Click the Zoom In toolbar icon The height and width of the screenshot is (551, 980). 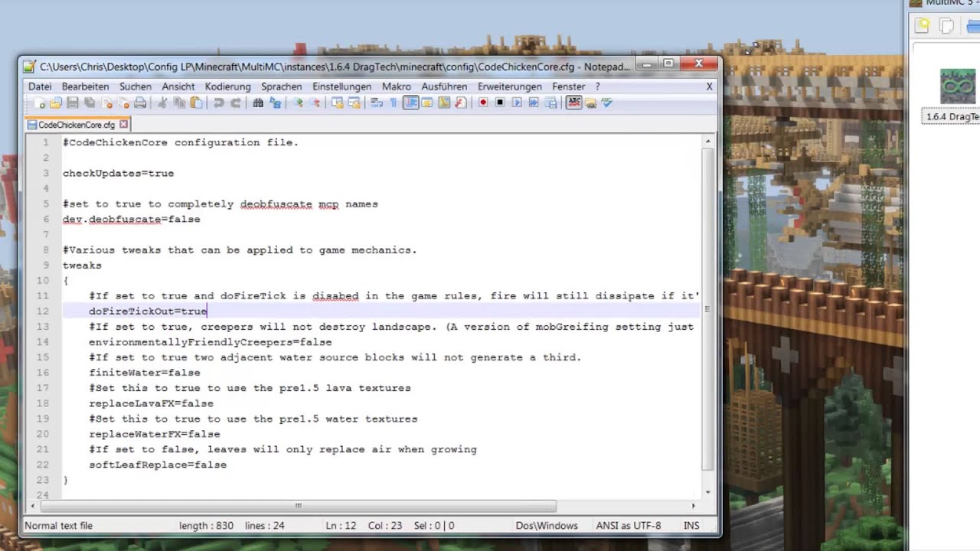tap(298, 103)
